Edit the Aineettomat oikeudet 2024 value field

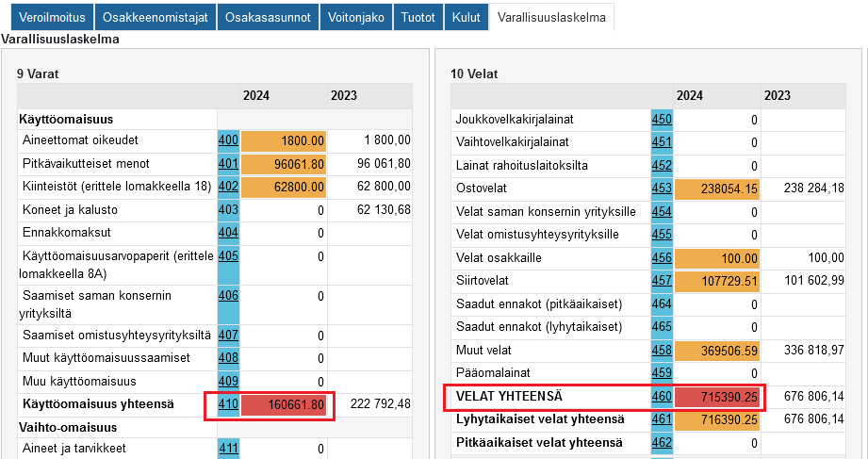point(284,141)
